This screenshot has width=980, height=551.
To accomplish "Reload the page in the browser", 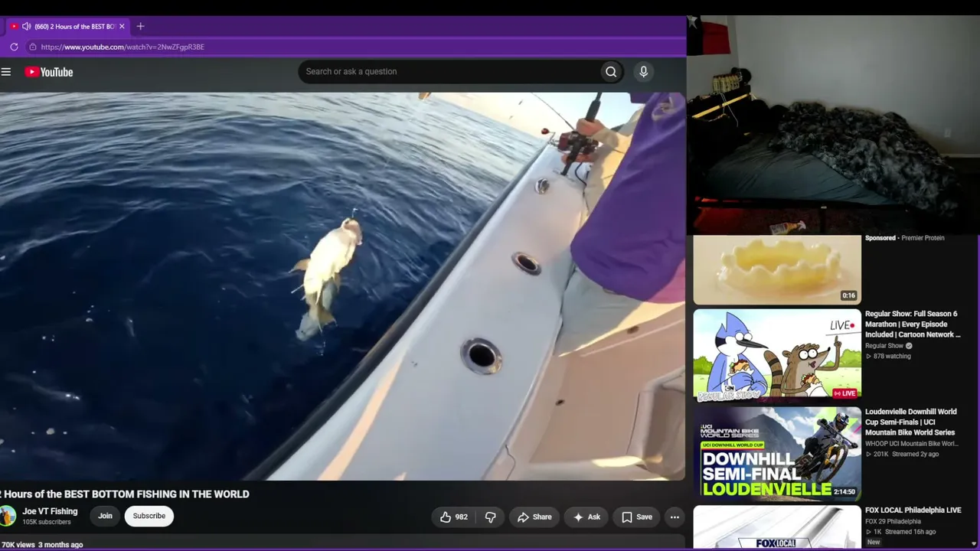I will 14,47.
